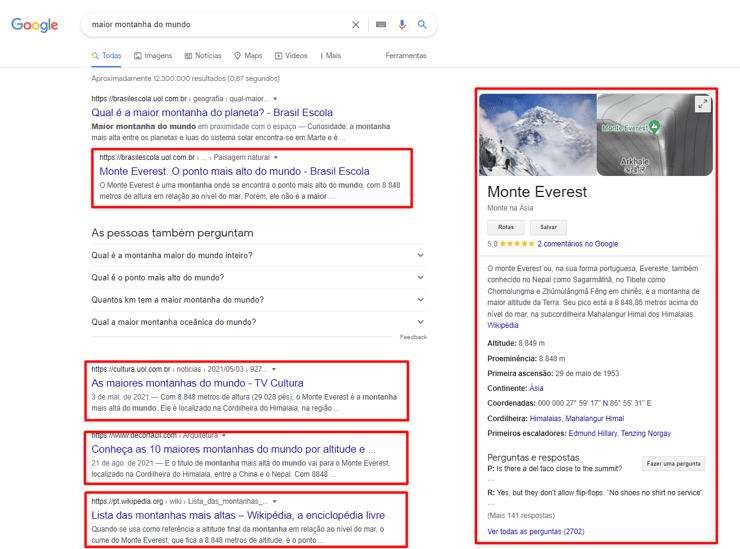This screenshot has width=740, height=549.
Task: Open dropdown arrow beside cultura.uol.com.br URL
Action: pyautogui.click(x=274, y=370)
